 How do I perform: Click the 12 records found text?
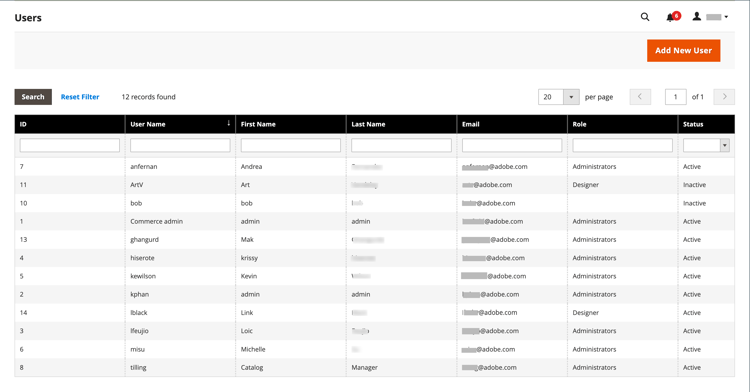click(148, 97)
